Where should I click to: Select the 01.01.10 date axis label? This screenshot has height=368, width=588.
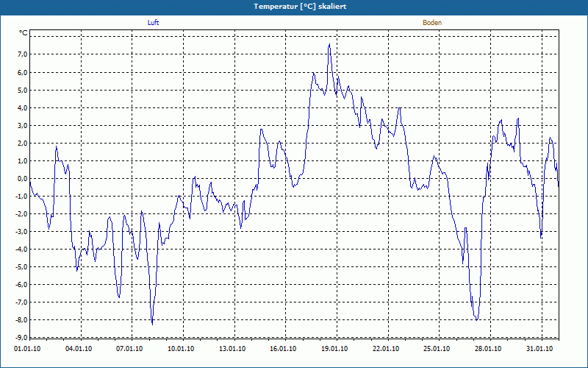pos(27,348)
